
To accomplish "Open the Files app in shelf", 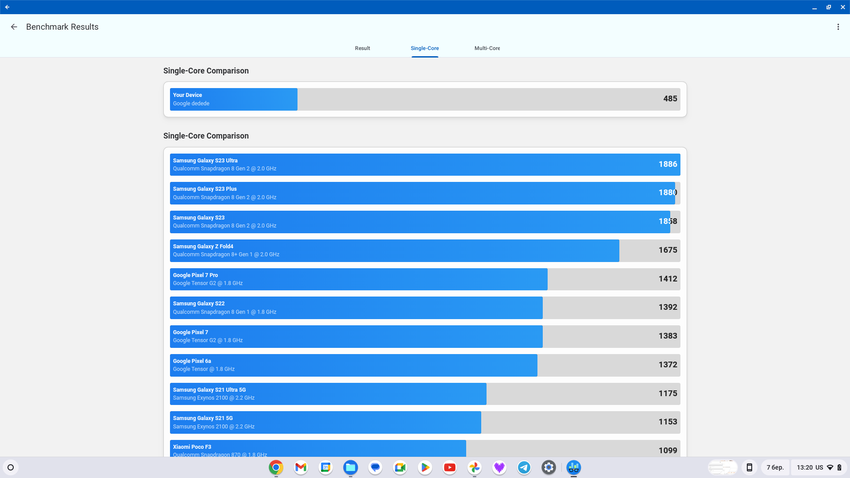I will click(350, 467).
